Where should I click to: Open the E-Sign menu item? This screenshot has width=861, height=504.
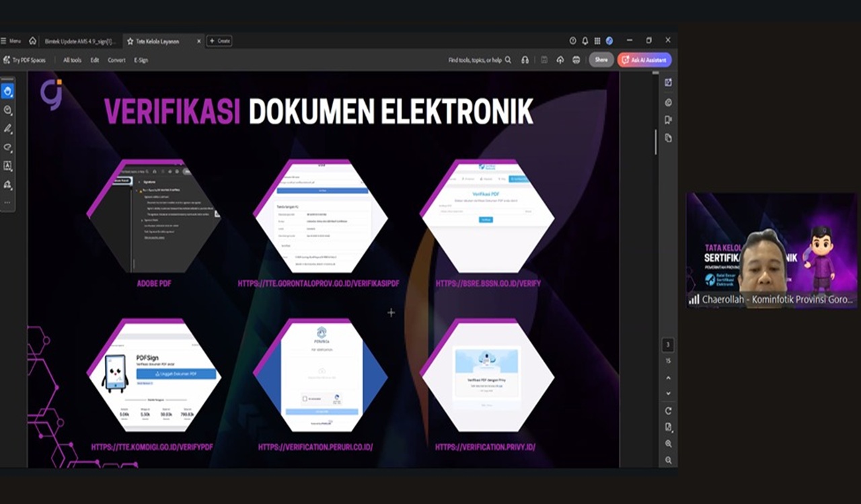click(x=141, y=60)
